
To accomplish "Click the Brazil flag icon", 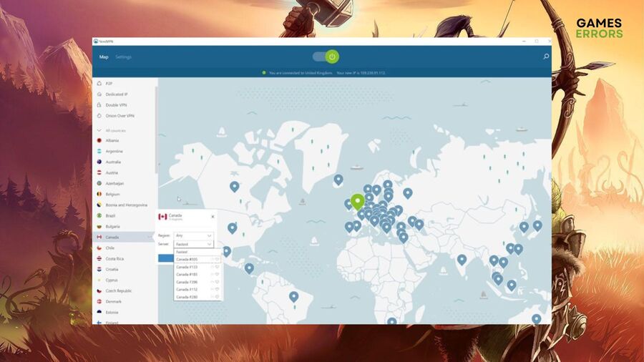I will tap(99, 215).
